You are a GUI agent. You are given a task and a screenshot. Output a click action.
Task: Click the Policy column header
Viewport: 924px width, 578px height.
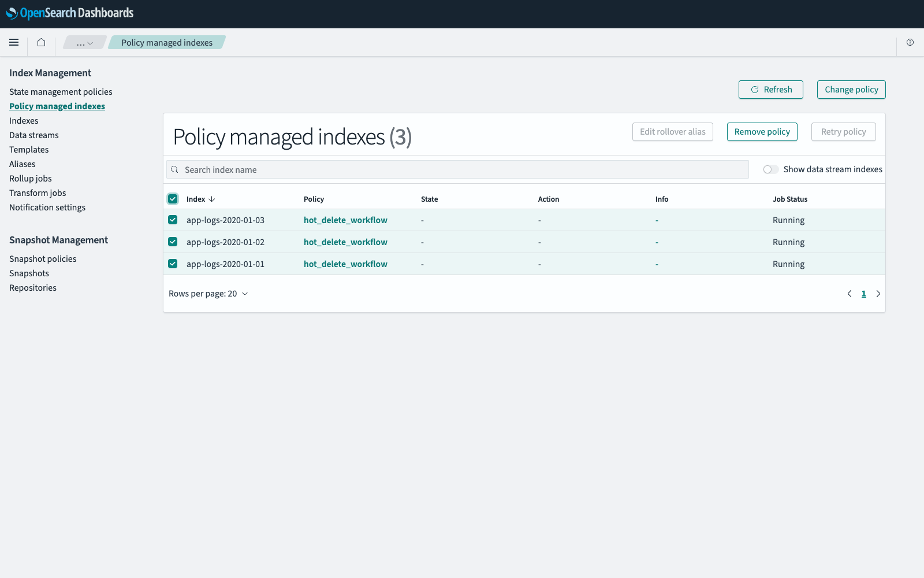314,199
